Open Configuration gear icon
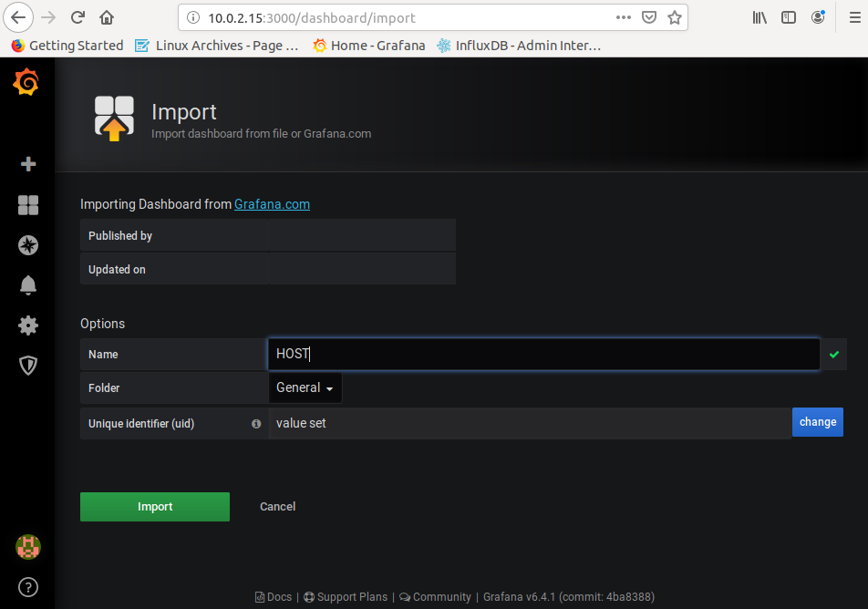Image resolution: width=868 pixels, height=609 pixels. 28,325
